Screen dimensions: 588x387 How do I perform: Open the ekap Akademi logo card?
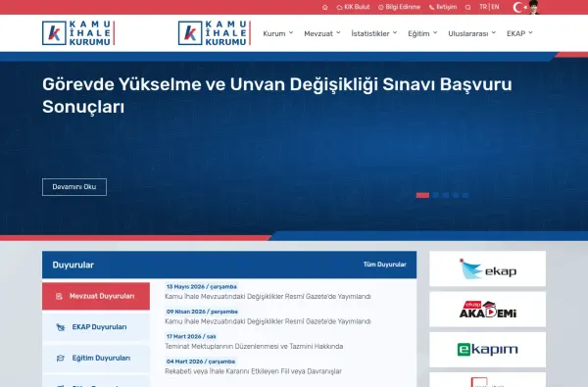pyautogui.click(x=487, y=310)
